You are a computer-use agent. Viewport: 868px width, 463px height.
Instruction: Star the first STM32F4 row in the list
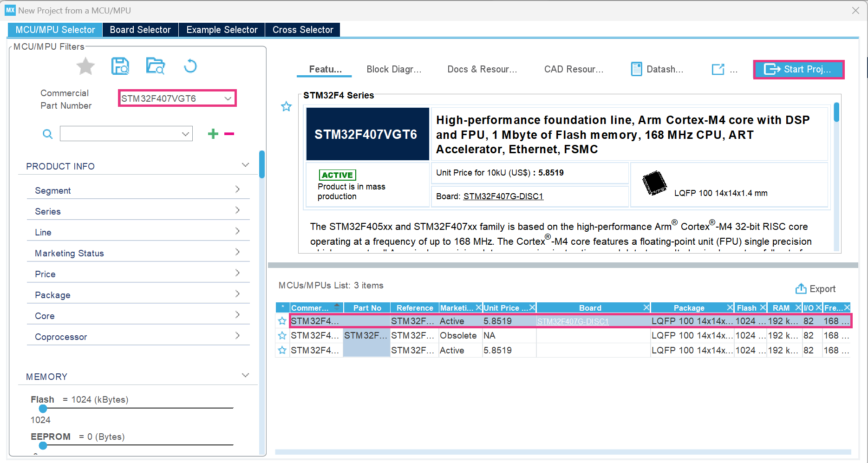282,321
